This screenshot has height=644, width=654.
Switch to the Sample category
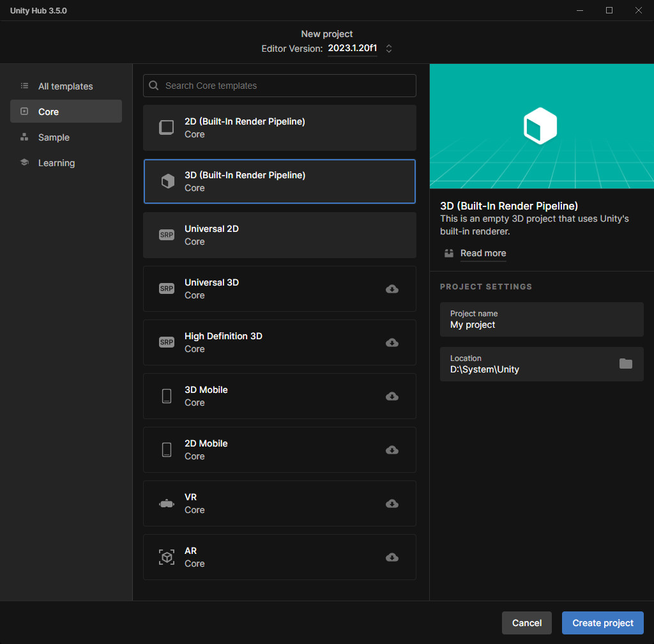click(54, 137)
